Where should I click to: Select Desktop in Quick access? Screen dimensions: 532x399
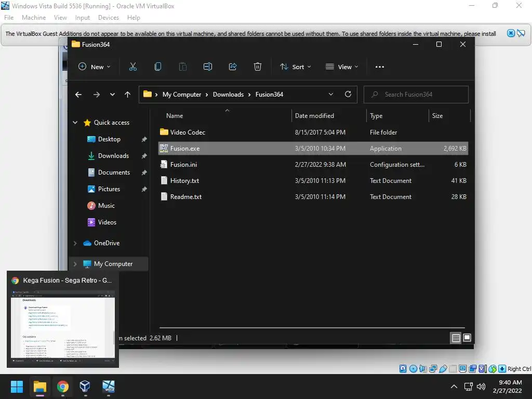pyautogui.click(x=109, y=139)
